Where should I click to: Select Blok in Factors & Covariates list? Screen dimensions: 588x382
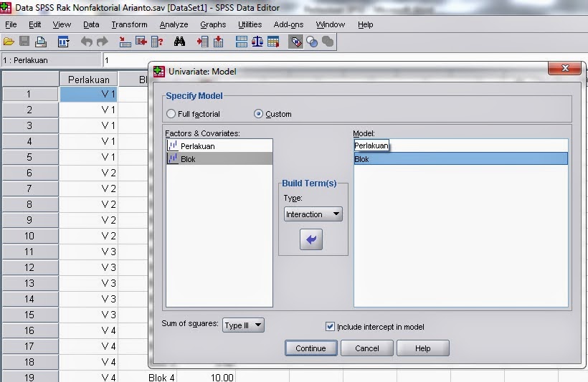219,158
